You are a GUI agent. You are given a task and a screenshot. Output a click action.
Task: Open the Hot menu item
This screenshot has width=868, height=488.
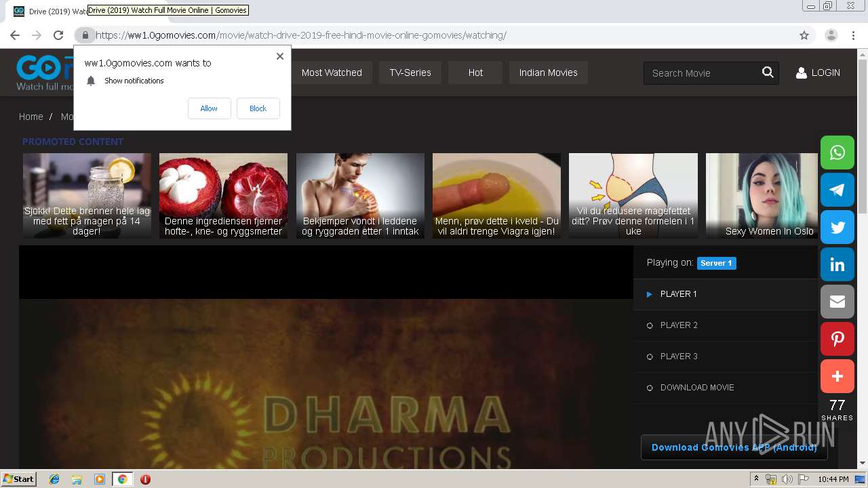pyautogui.click(x=475, y=73)
